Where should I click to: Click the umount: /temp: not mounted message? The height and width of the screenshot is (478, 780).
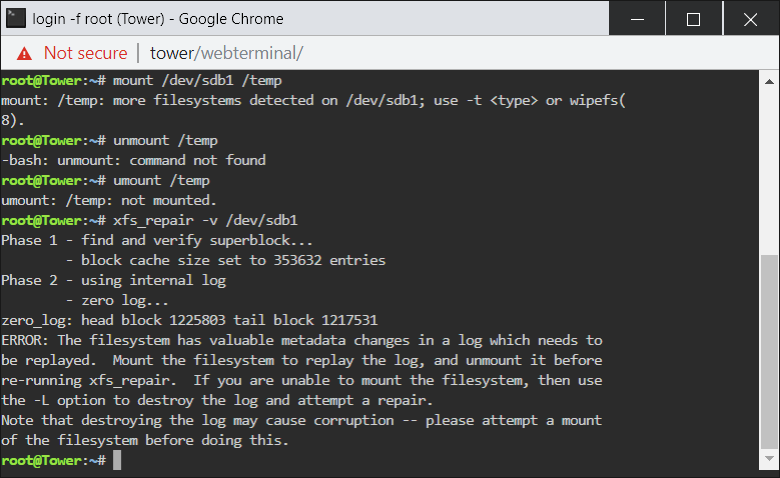coord(109,200)
